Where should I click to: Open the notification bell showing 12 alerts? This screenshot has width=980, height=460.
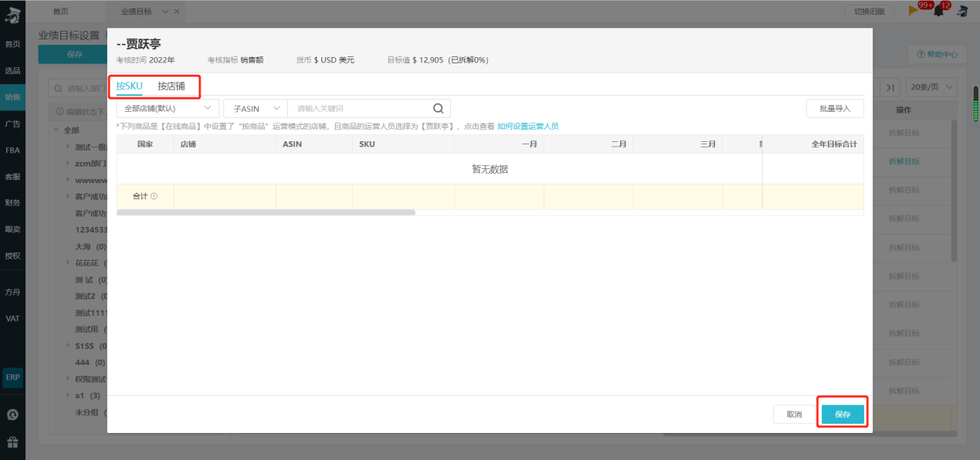pyautogui.click(x=938, y=10)
